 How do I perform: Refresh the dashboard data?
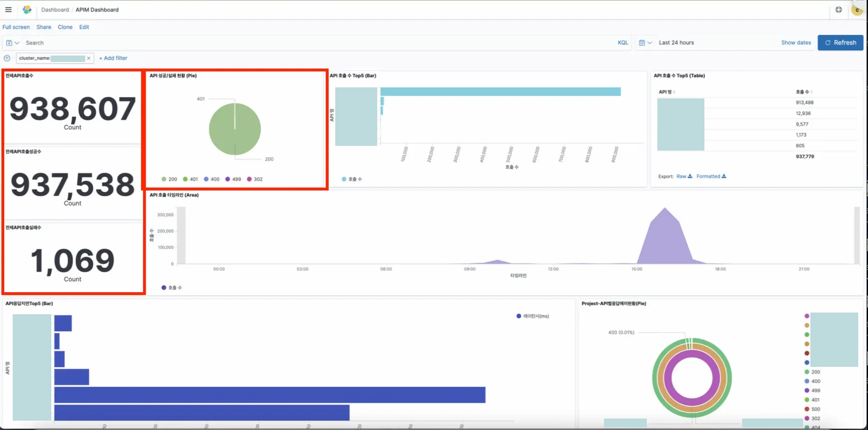840,43
